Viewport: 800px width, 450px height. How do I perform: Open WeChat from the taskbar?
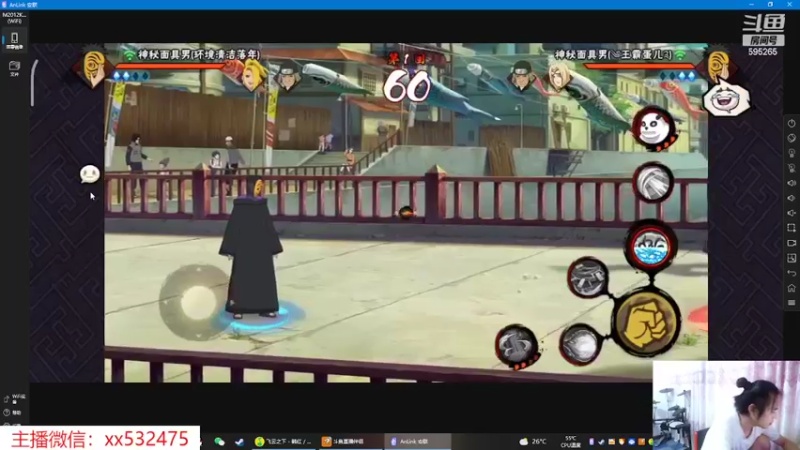(x=219, y=441)
